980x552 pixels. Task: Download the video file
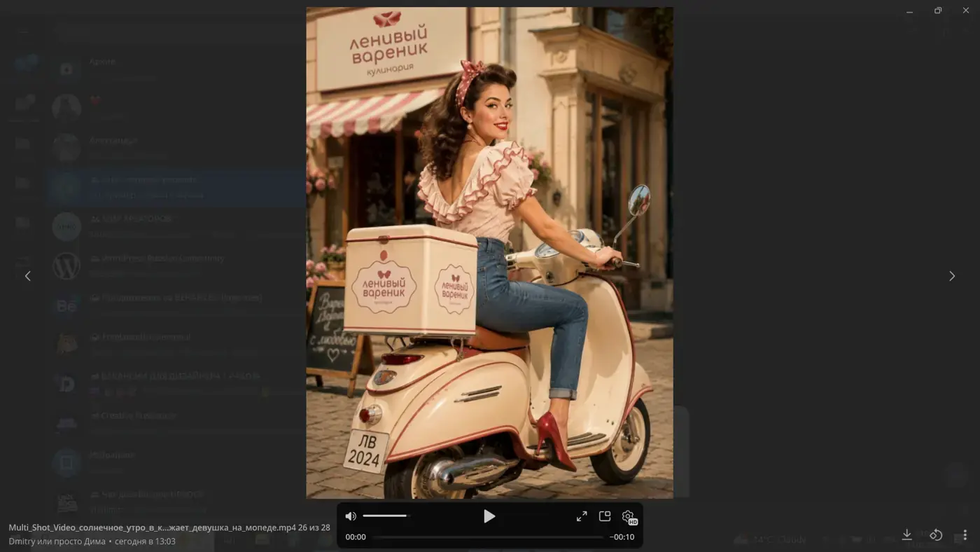(x=906, y=534)
